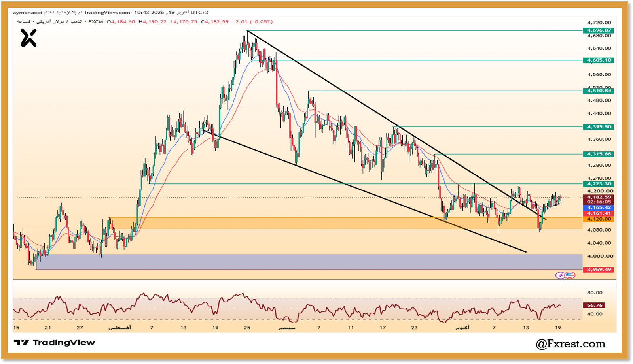Click the countdown timer 02:16:05
This screenshot has width=633, height=364.
click(x=598, y=202)
